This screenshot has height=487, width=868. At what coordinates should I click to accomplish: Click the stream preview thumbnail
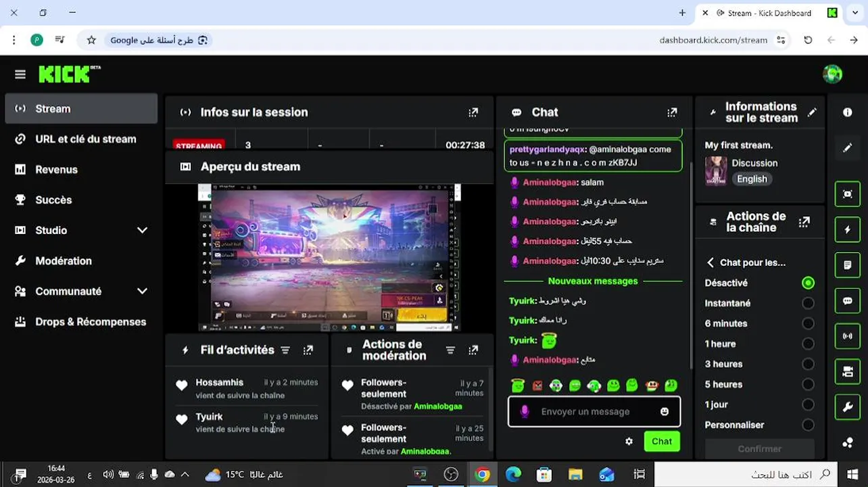(329, 257)
